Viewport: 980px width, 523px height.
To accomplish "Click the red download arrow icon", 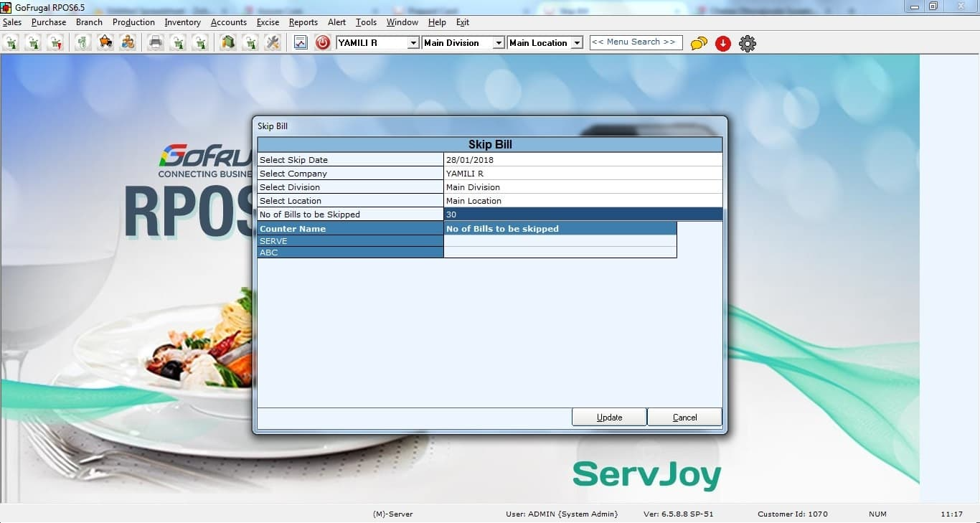I will (x=723, y=44).
